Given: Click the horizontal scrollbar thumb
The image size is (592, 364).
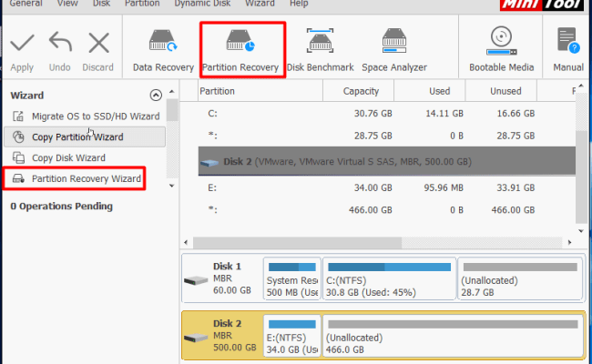Looking at the screenshot, I should 297,242.
